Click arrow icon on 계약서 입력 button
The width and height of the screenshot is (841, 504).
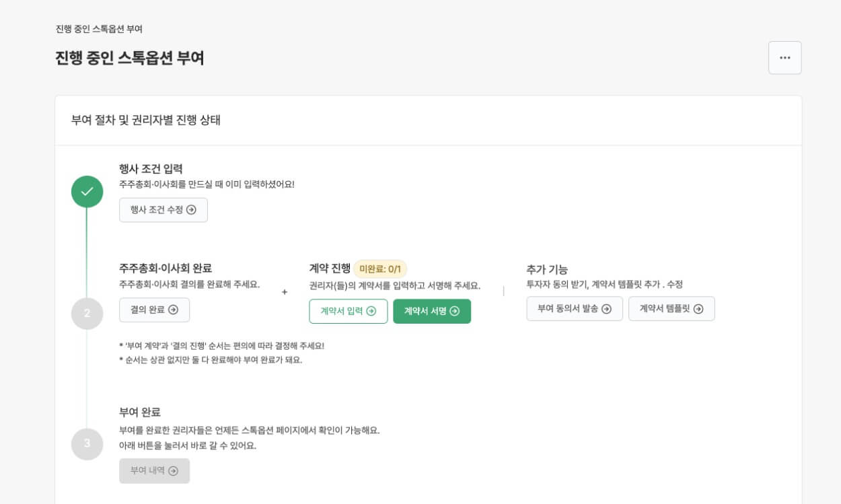pos(371,311)
